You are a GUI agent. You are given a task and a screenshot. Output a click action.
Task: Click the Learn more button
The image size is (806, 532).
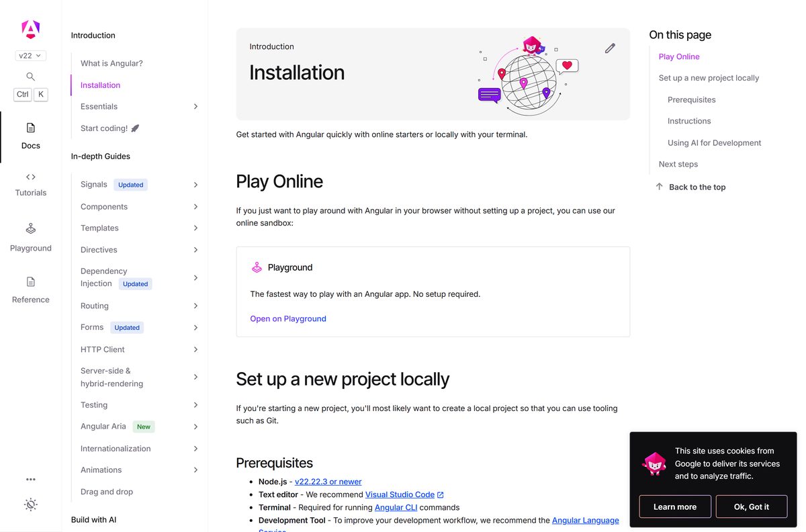pyautogui.click(x=675, y=506)
